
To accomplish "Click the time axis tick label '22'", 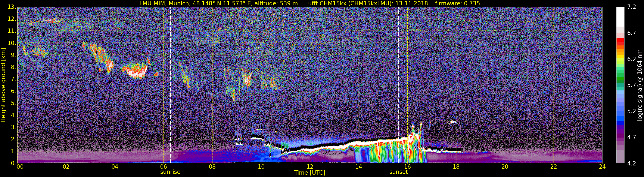I will [554, 167].
